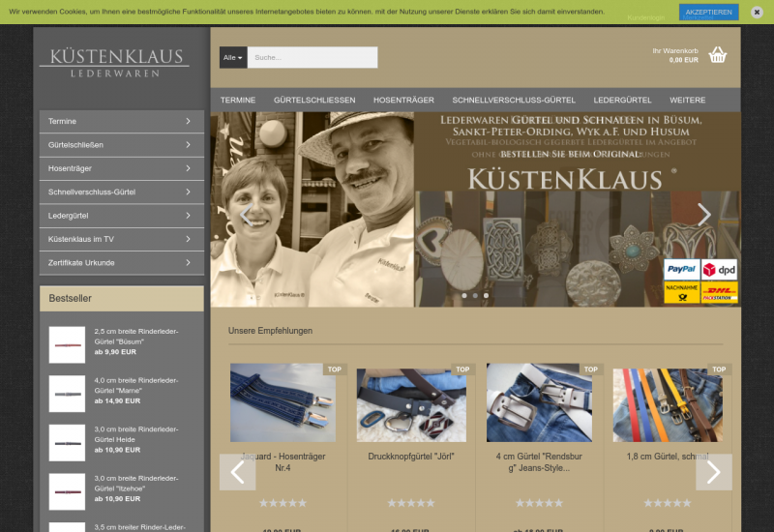Go to previous banner slide arrow
Screen dimensions: 774x532
[x=249, y=215]
